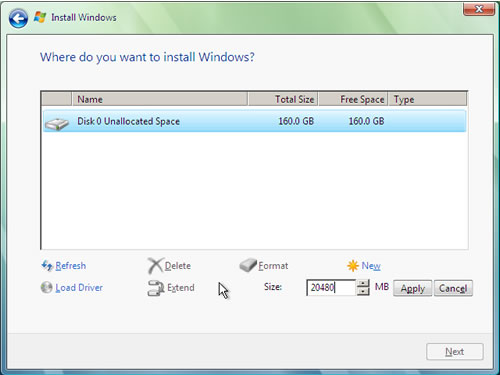
Task: Click the New starburst icon
Action: pos(353,266)
